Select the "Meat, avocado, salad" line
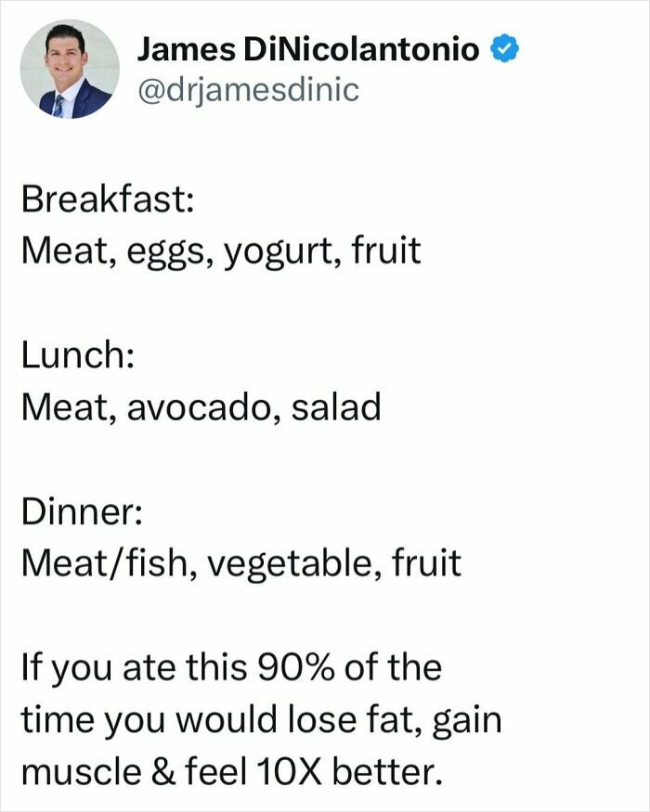 click(201, 406)
